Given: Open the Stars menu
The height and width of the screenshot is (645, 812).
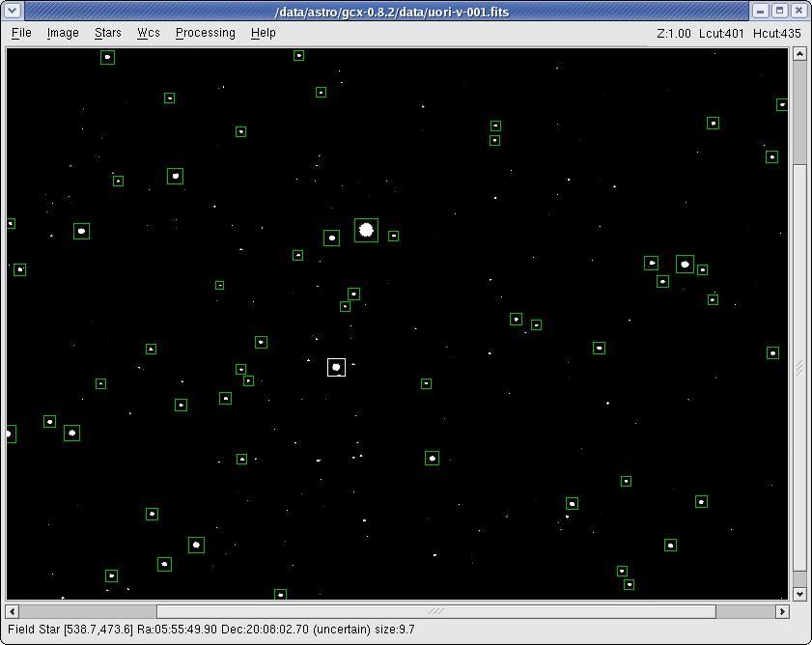Looking at the screenshot, I should tap(107, 33).
